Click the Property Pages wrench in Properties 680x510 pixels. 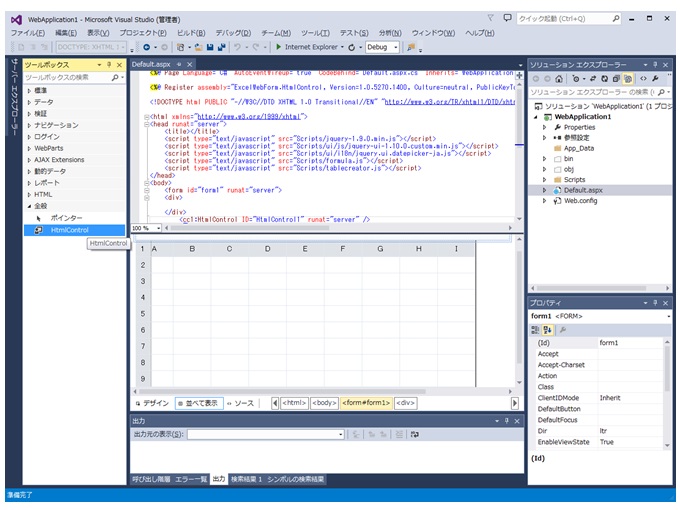click(563, 330)
